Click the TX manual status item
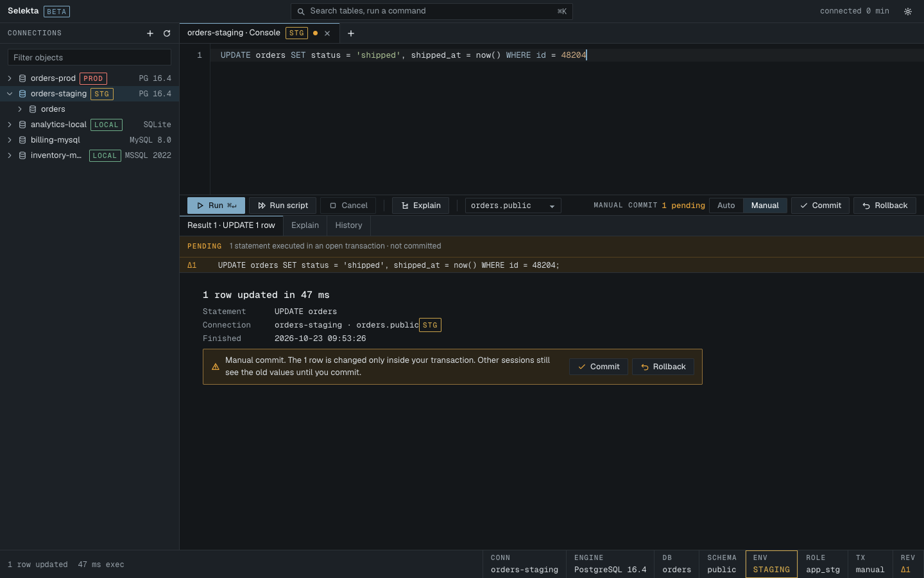Screen dimensions: 924x578 [870, 564]
